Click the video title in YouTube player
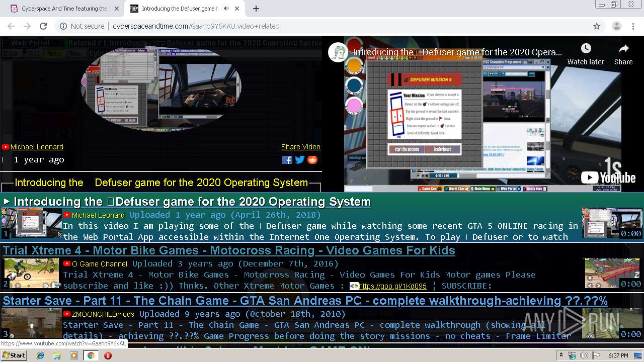Viewport: 644px width, 362px height. 457,52
